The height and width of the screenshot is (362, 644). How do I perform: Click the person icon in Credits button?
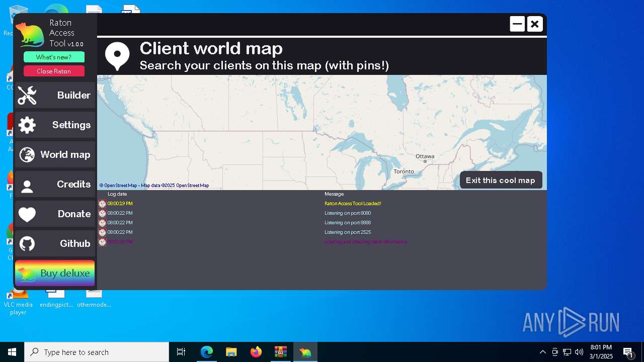click(27, 187)
